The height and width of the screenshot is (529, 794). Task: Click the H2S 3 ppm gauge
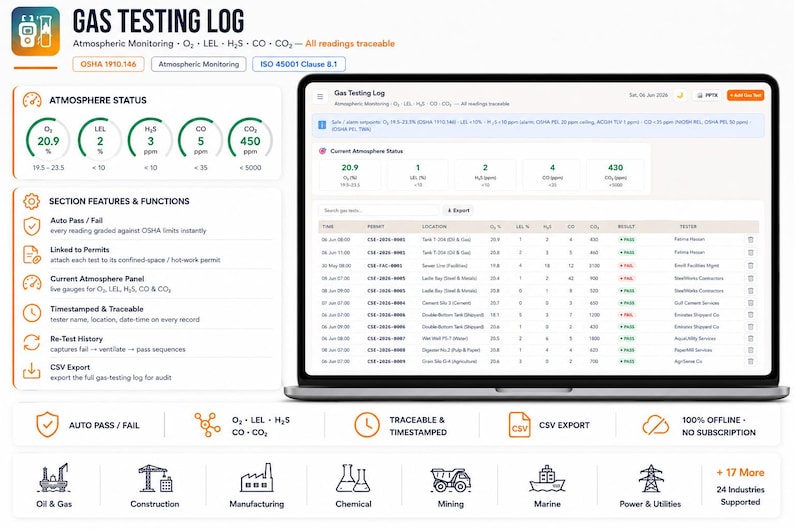(x=150, y=140)
